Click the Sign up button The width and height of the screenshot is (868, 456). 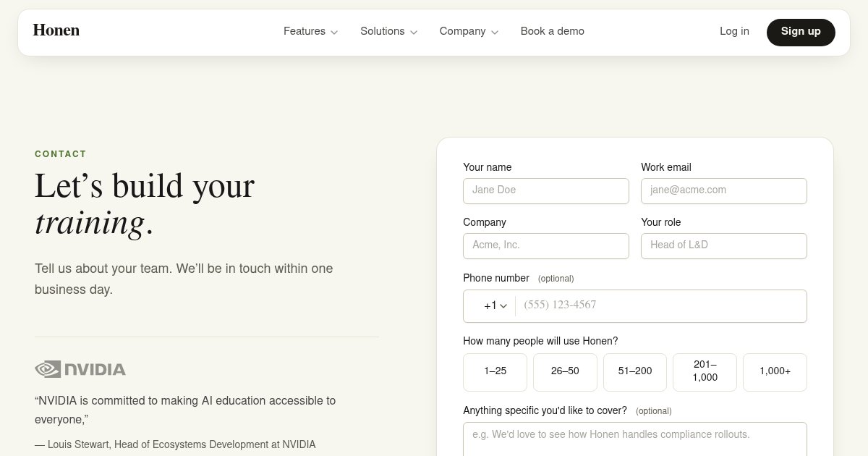click(801, 32)
